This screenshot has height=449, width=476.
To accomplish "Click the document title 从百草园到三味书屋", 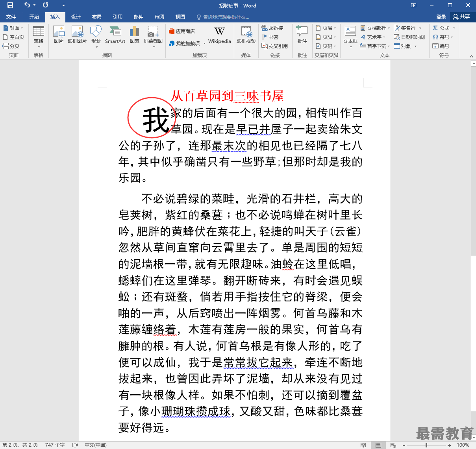I will tap(227, 96).
